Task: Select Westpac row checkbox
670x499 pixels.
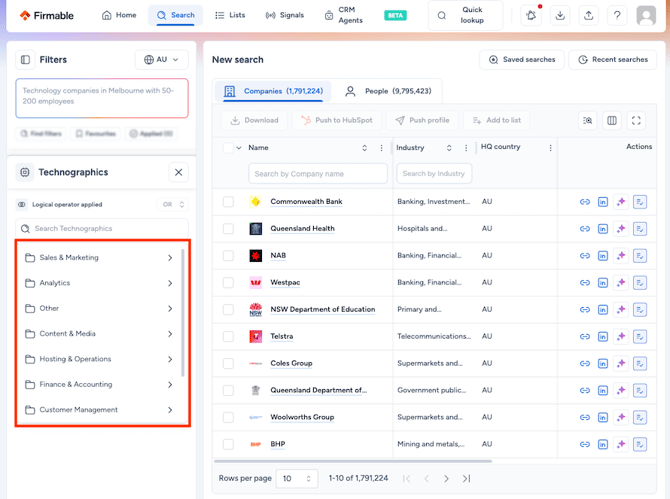Action: click(x=228, y=282)
